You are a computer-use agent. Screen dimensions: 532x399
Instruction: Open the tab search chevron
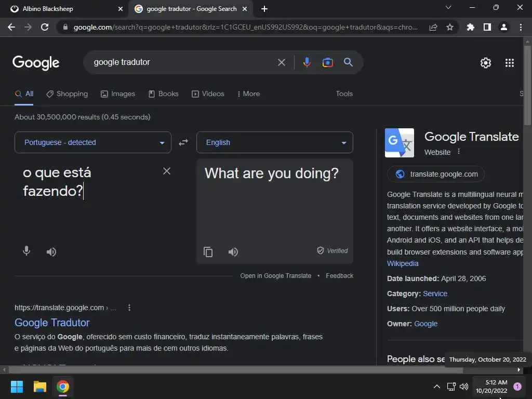448,7
